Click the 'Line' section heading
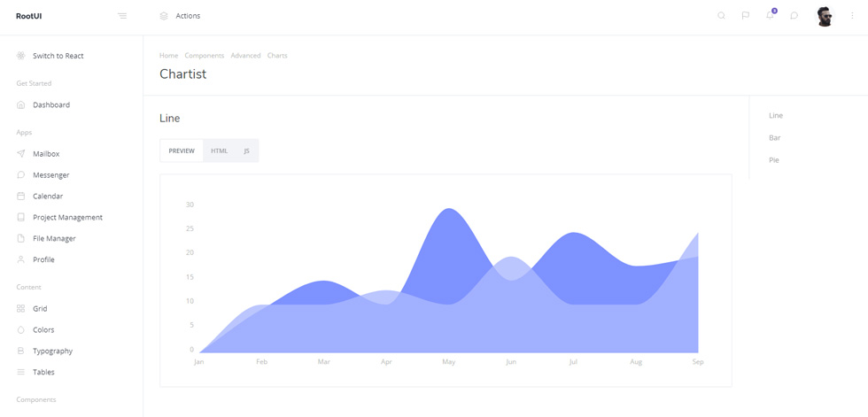The image size is (868, 417). [x=169, y=119]
